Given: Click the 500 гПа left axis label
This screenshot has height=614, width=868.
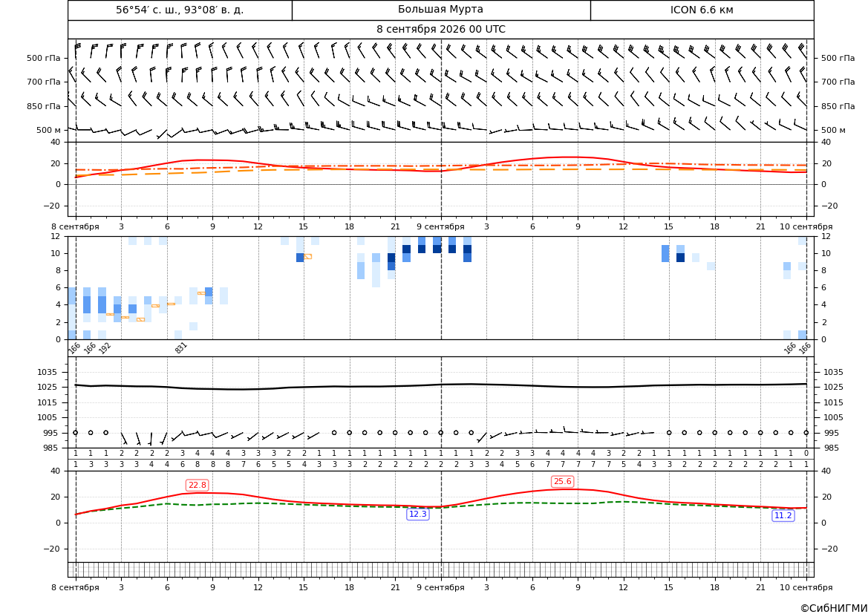Looking at the screenshot, I should tap(44, 58).
